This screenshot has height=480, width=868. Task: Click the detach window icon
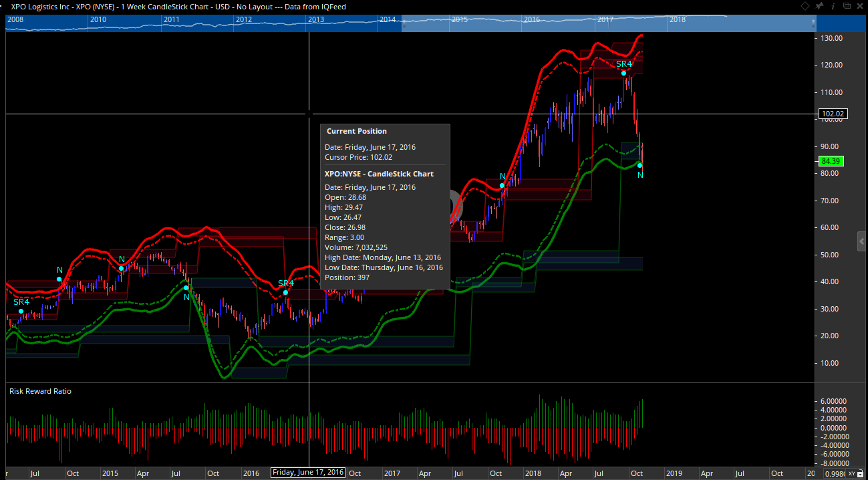pyautogui.click(x=847, y=6)
